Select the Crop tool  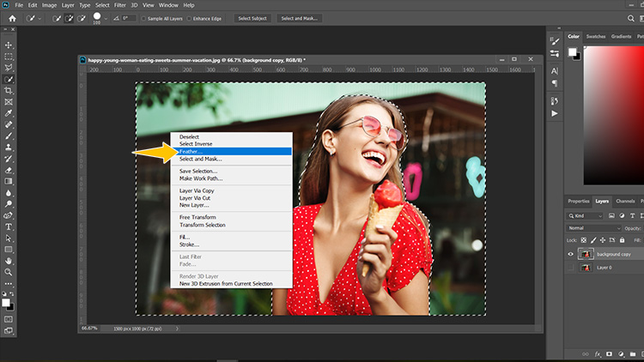[9, 90]
